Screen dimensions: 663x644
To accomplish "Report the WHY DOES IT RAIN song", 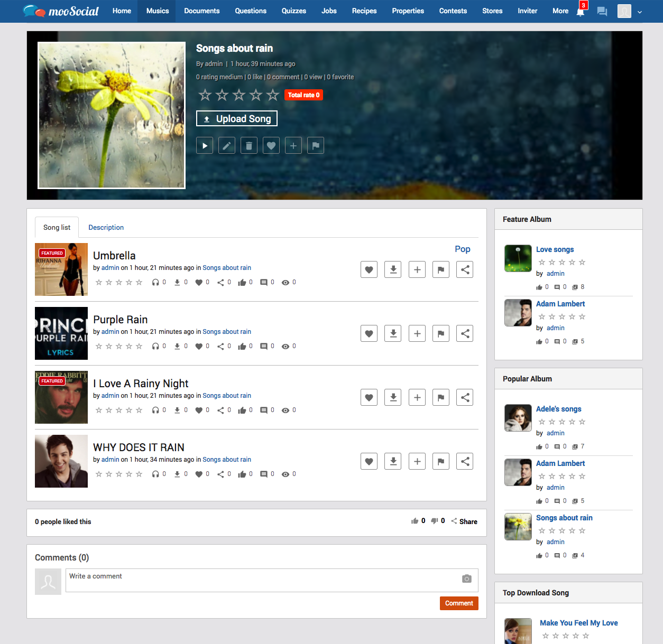I will pos(441,461).
